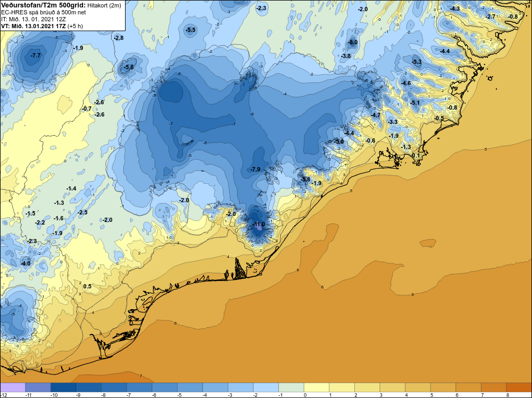Click the dark blue legend swatch between -10 and -9
Screen dimensions: 532x398
[x=63, y=387]
